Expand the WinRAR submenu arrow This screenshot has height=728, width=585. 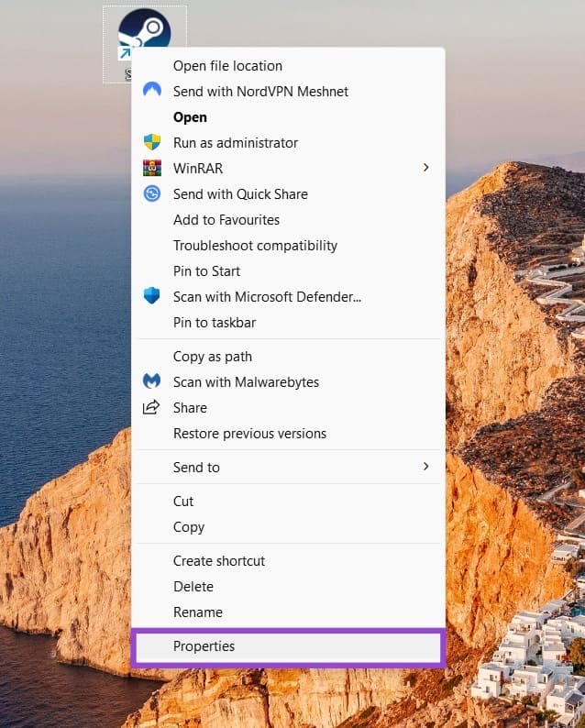(425, 168)
